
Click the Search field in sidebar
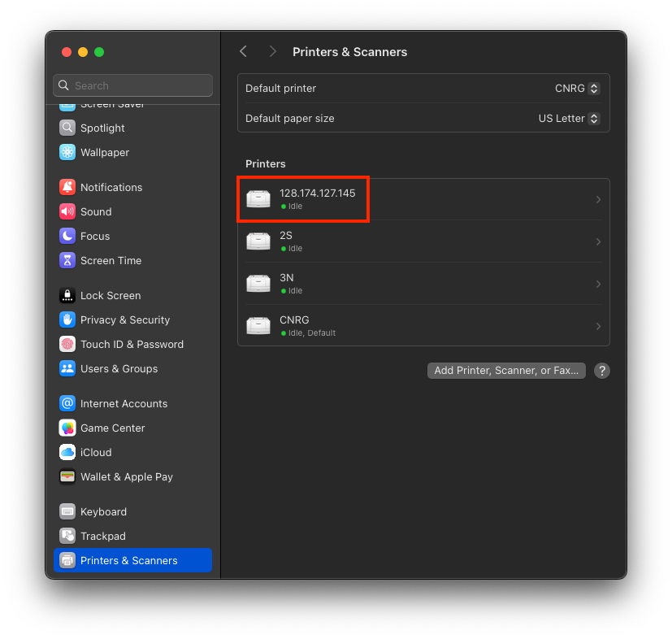click(x=132, y=85)
